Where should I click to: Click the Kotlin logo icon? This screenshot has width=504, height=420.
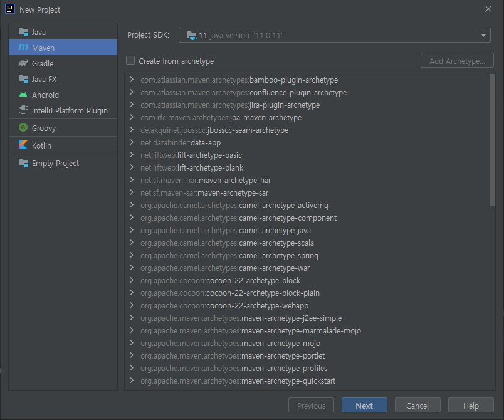pyautogui.click(x=23, y=145)
